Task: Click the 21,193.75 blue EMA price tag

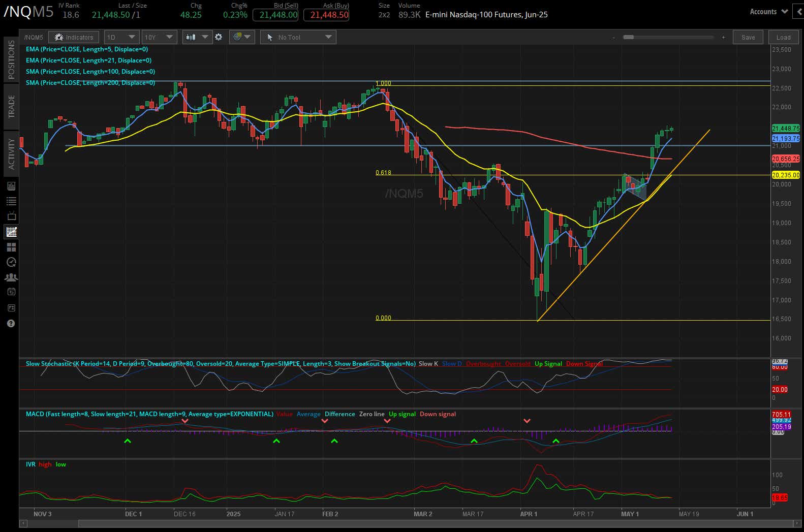Action: click(x=786, y=138)
